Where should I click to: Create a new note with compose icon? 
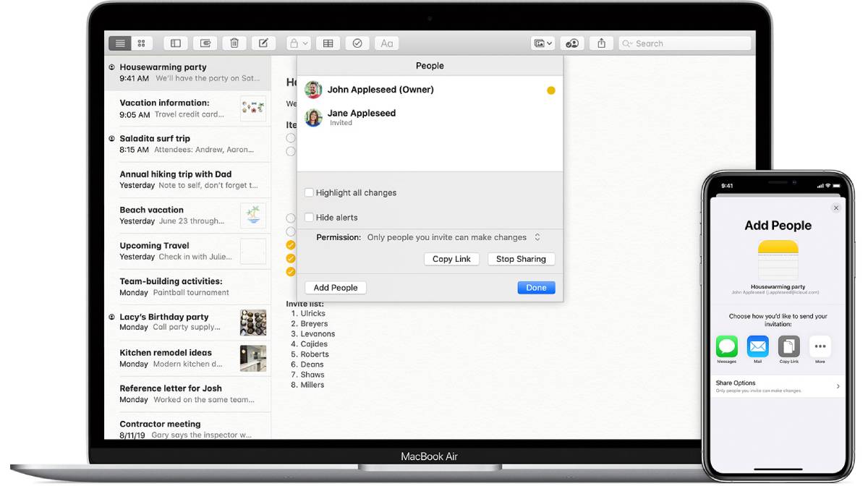coord(263,43)
